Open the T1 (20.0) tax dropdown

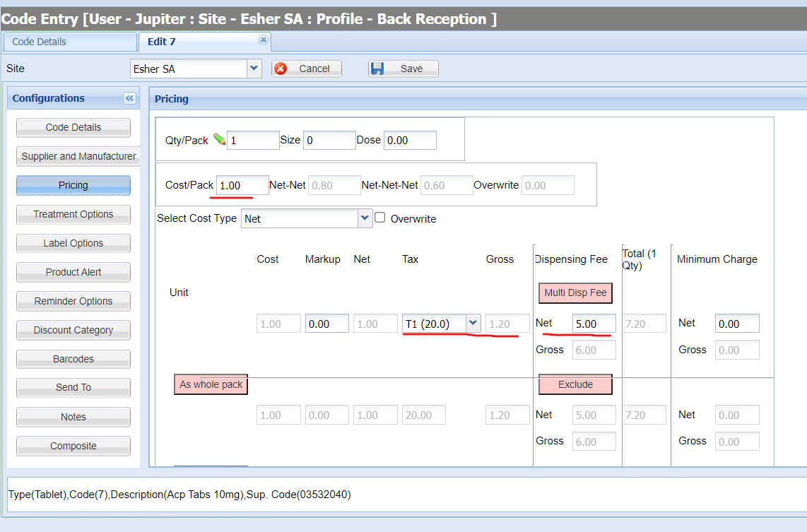tap(473, 324)
